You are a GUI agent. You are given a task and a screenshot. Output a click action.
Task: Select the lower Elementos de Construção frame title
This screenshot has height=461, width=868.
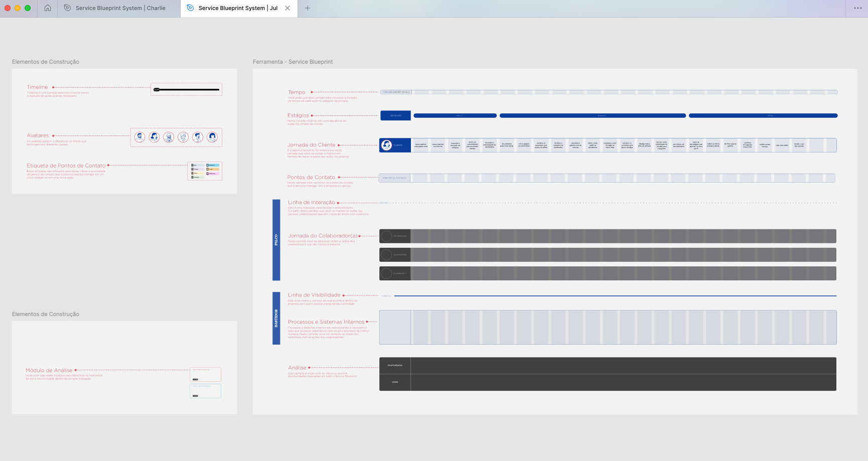pos(46,314)
